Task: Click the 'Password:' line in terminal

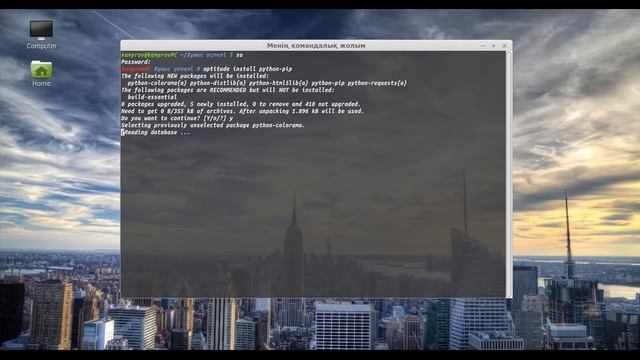Action: tap(136, 62)
